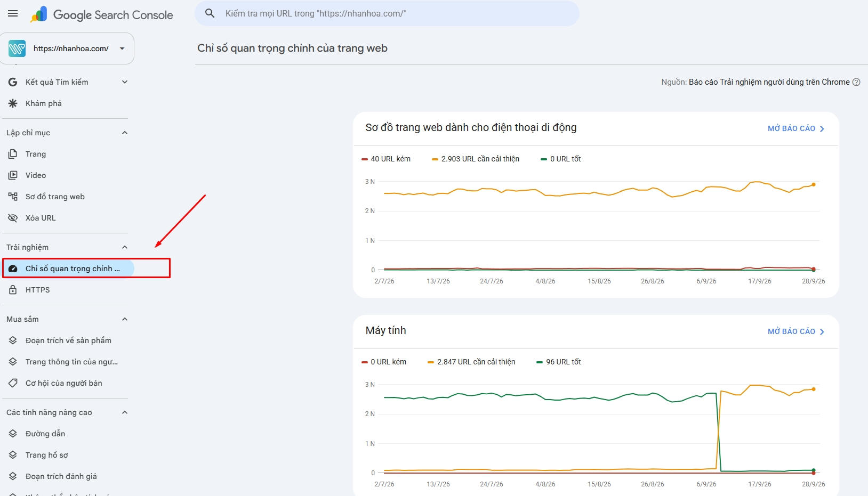Click the Máy tính chart's orange end data point
868x496 pixels.
[x=814, y=389]
